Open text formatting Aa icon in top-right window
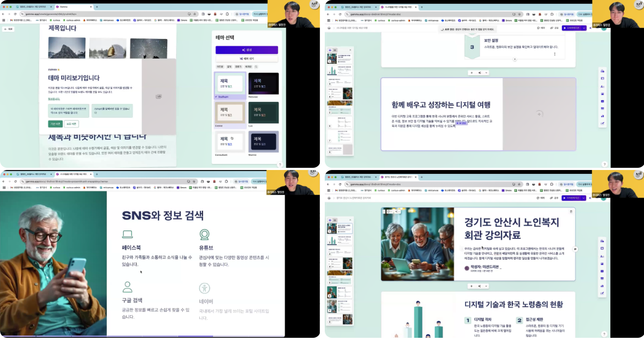Viewport: 644px width, 340px height. [x=602, y=86]
